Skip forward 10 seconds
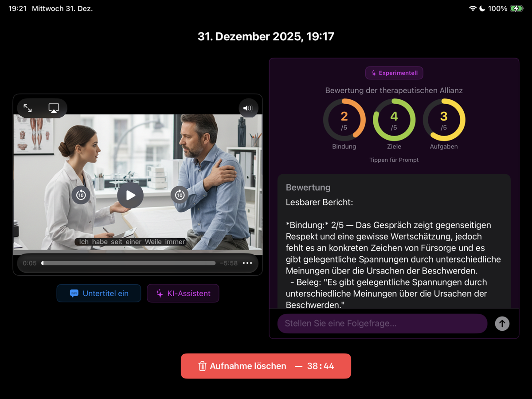 click(180, 195)
